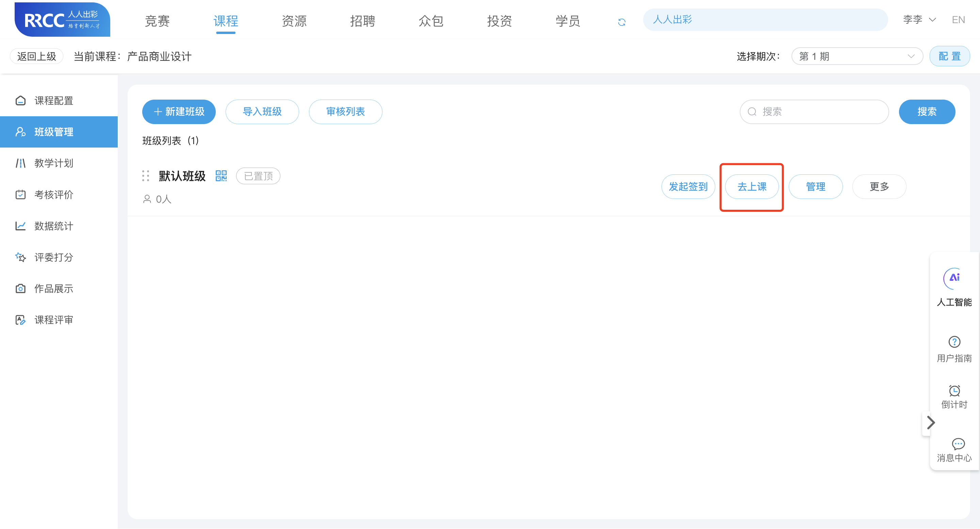This screenshot has width=980, height=529.
Task: Click the top 人人出彩 search bar
Action: coord(765,20)
